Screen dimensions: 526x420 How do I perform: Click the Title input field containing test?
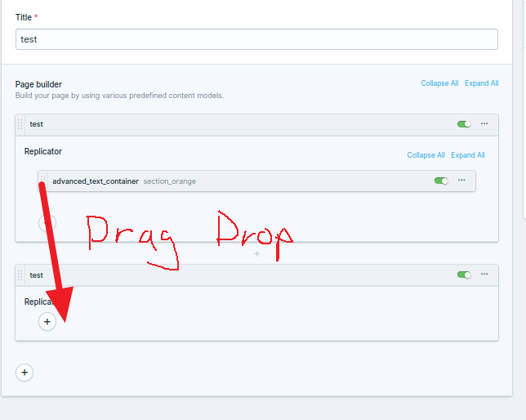[x=256, y=39]
